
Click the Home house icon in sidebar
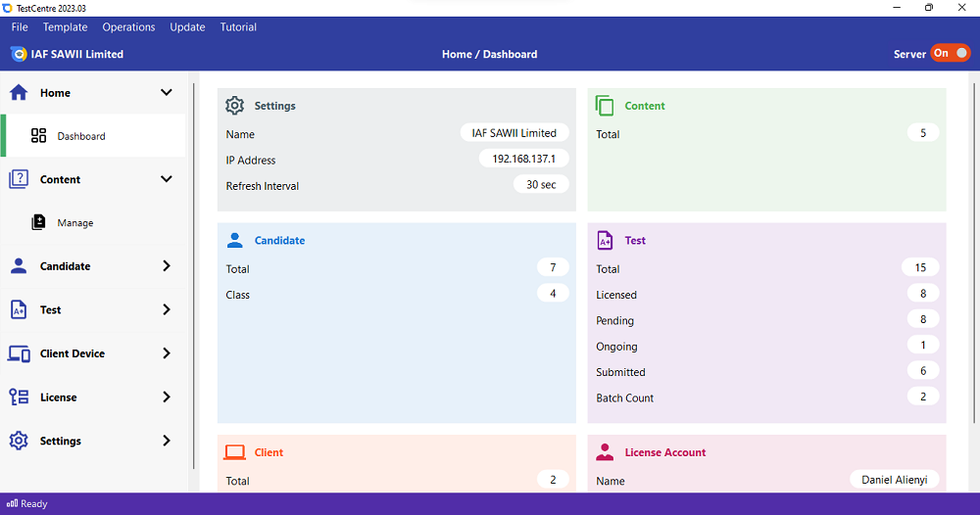pos(19,92)
